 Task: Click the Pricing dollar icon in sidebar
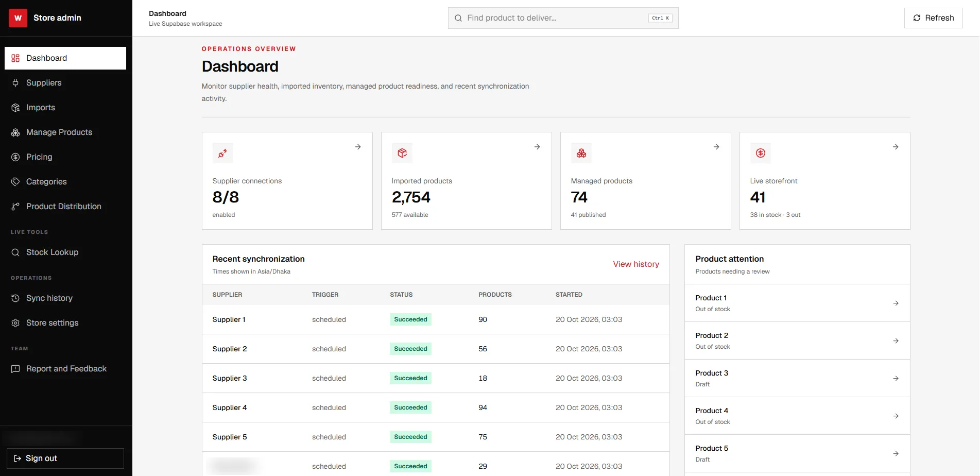pos(15,157)
